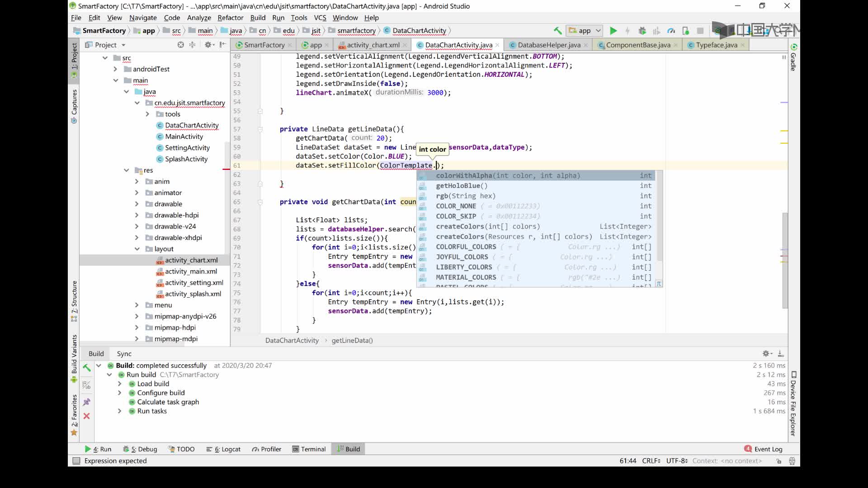The width and height of the screenshot is (868, 488).
Task: Close the Build panel with red X
Action: 86,416
